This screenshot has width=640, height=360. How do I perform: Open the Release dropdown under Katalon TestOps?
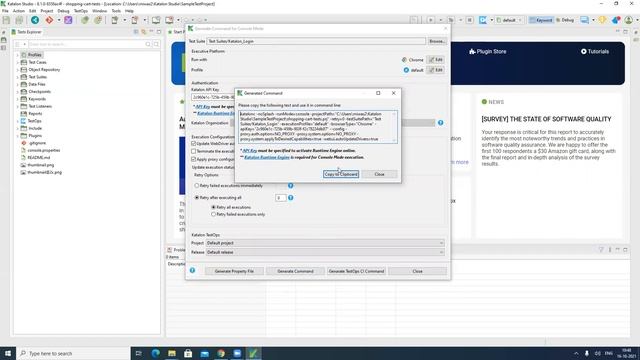pyautogui.click(x=325, y=252)
